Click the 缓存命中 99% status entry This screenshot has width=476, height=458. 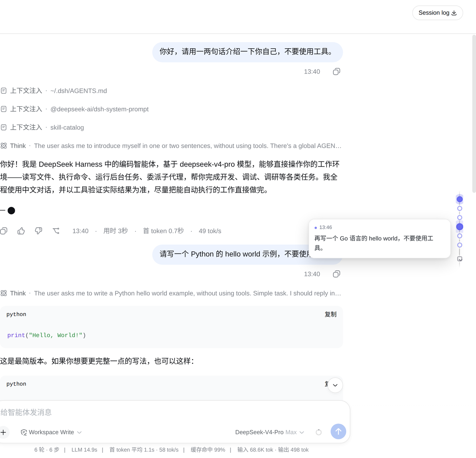point(208,450)
